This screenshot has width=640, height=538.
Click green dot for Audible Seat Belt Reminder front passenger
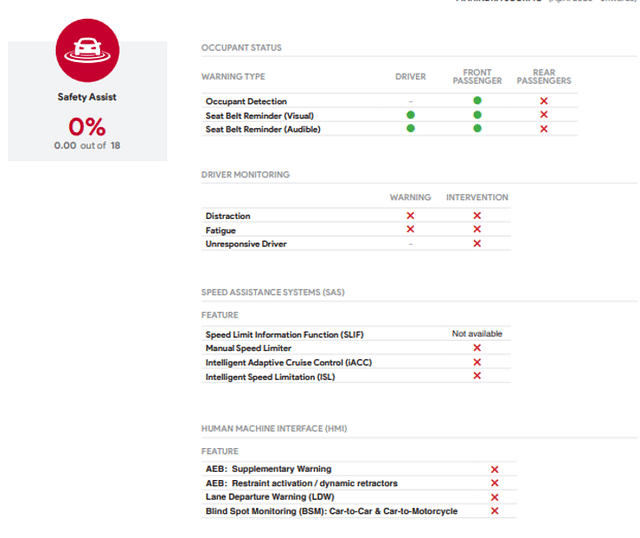tap(477, 129)
